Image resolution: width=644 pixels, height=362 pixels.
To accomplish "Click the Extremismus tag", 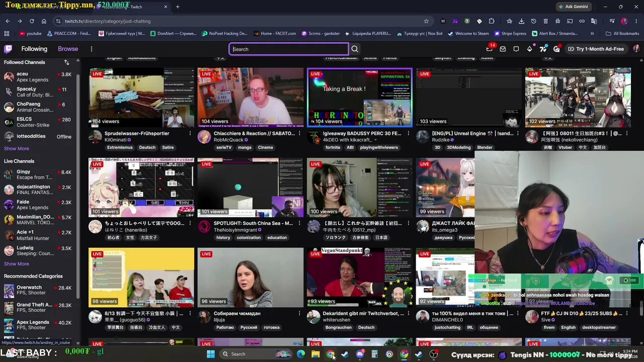I will tap(120, 147).
